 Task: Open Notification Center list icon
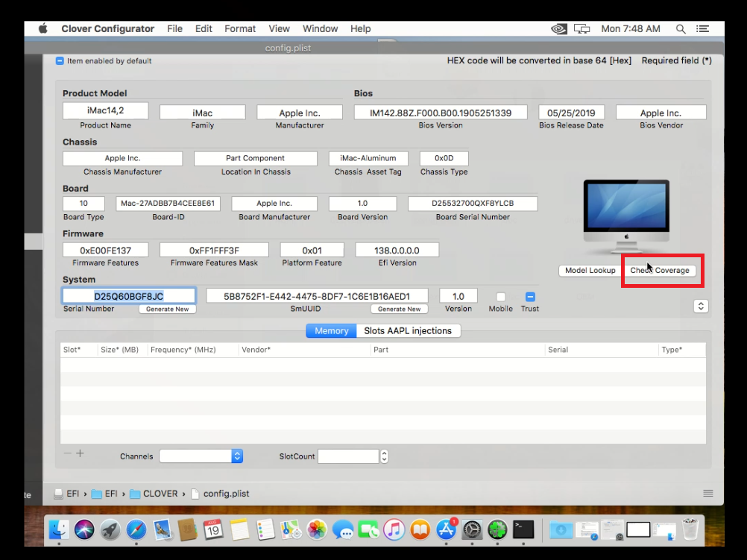click(703, 28)
